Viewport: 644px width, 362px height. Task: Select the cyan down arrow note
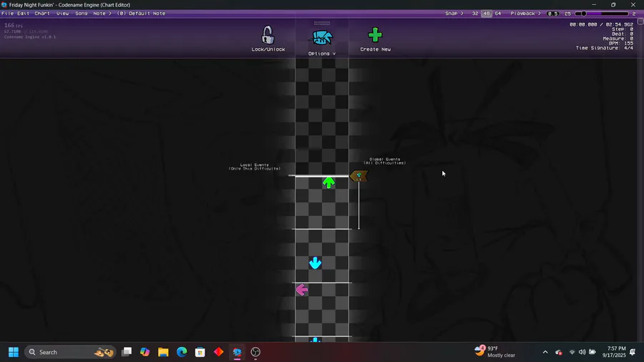pos(315,263)
